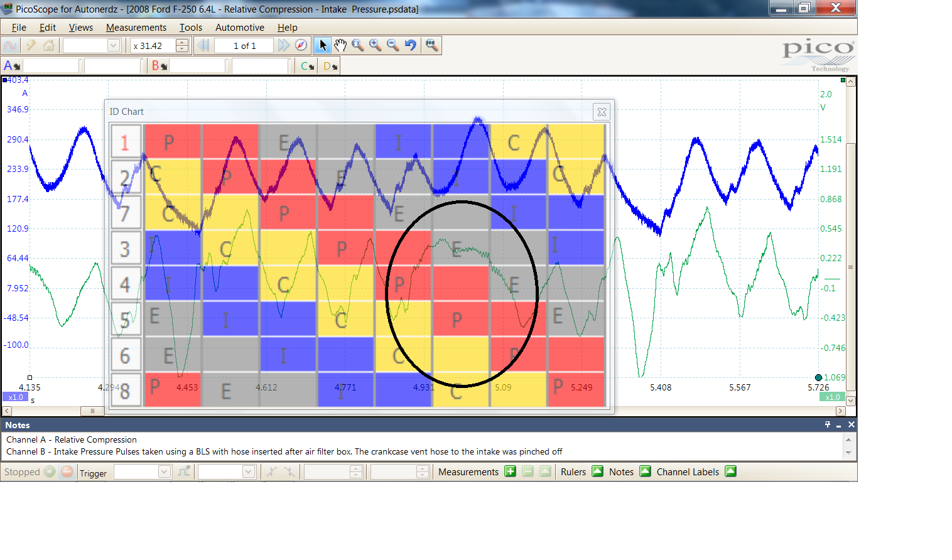Open the File menu
The height and width of the screenshot is (560, 952).
point(19,28)
